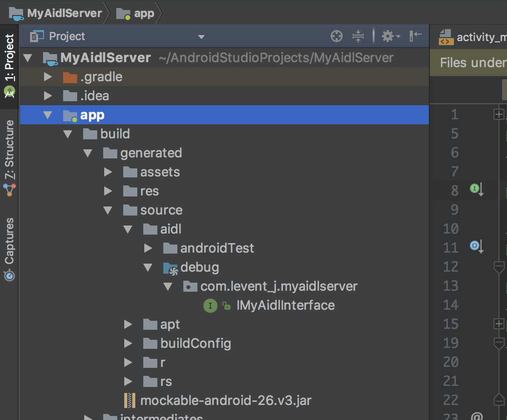Toggle code folding on line 12

[x=498, y=267]
